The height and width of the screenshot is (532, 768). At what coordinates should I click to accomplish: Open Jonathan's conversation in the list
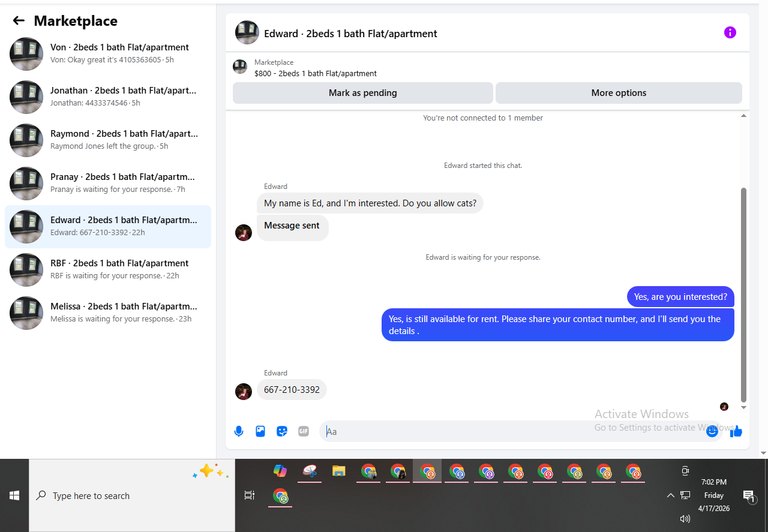(108, 97)
